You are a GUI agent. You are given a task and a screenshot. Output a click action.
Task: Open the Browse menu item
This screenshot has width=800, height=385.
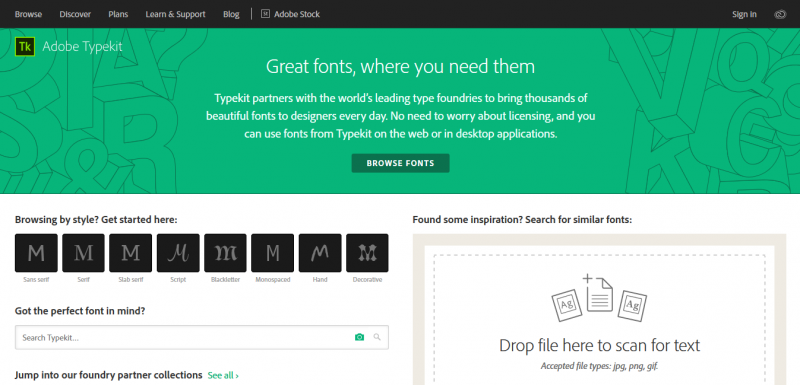coord(29,14)
